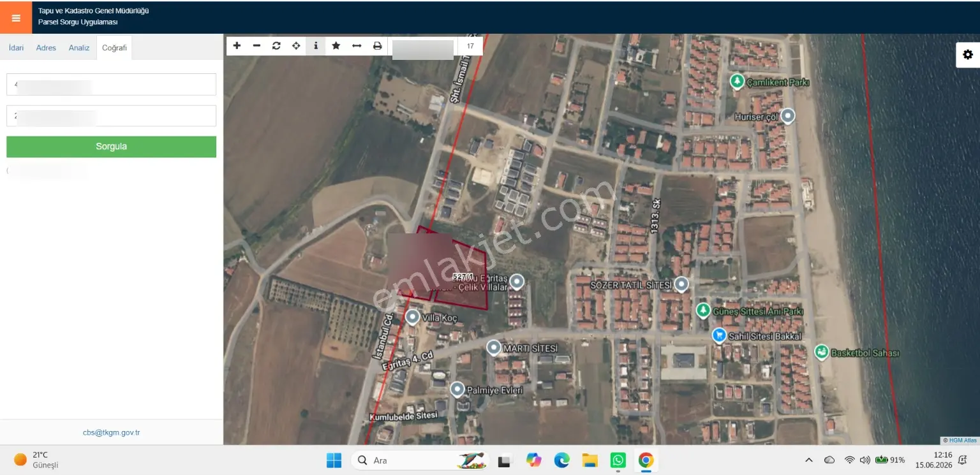The height and width of the screenshot is (475, 980).
Task: Click the HGM Atlas attribution link
Action: point(963,440)
